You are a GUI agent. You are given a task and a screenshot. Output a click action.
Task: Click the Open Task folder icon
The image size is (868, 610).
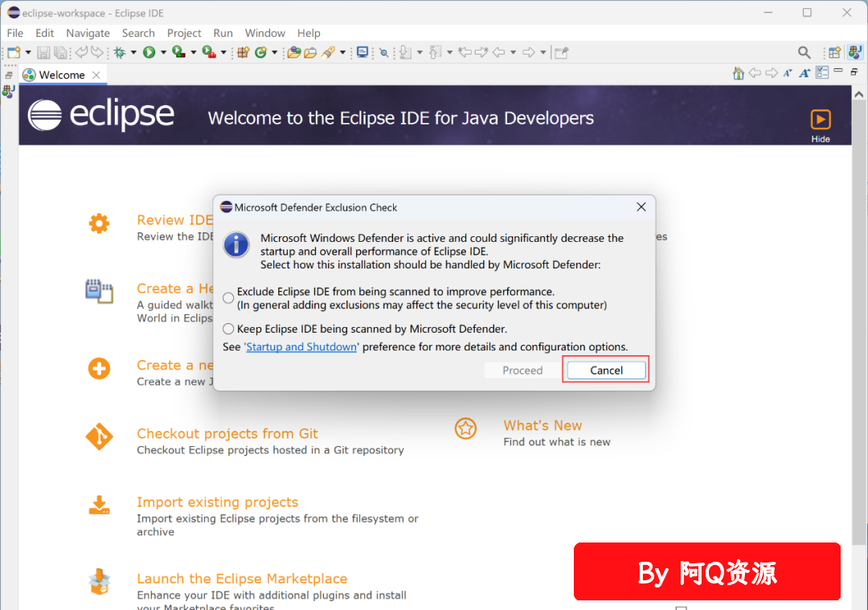click(310, 52)
